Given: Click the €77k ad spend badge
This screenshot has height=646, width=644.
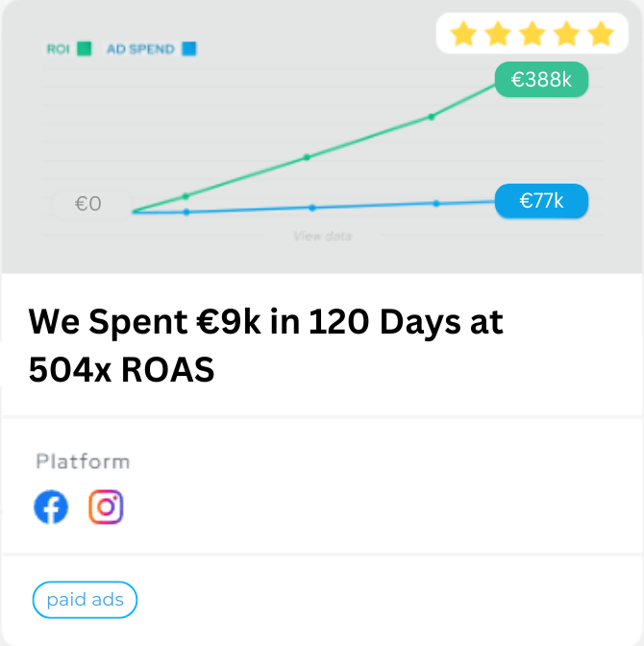Looking at the screenshot, I should click(541, 201).
